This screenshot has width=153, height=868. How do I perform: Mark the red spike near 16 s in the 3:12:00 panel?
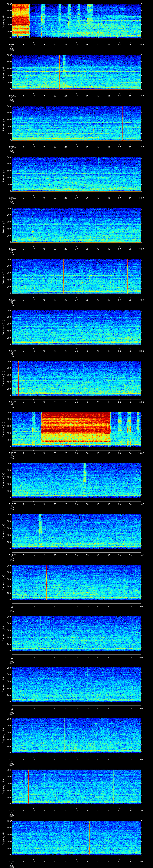click(46, 583)
